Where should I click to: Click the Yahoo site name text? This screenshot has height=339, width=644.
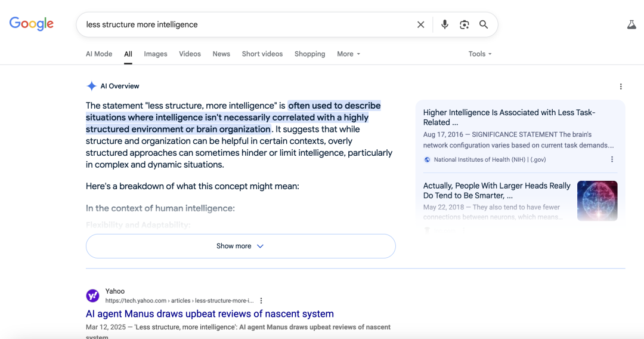(115, 291)
